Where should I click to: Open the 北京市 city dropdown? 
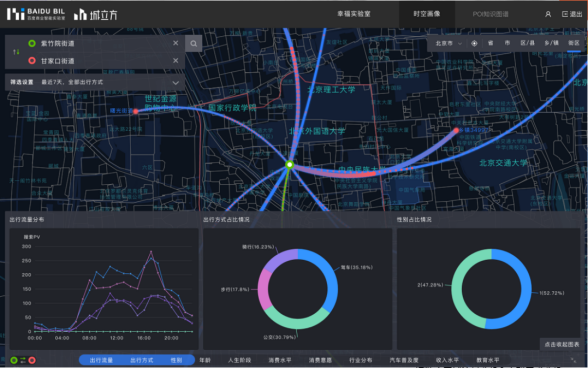point(448,44)
